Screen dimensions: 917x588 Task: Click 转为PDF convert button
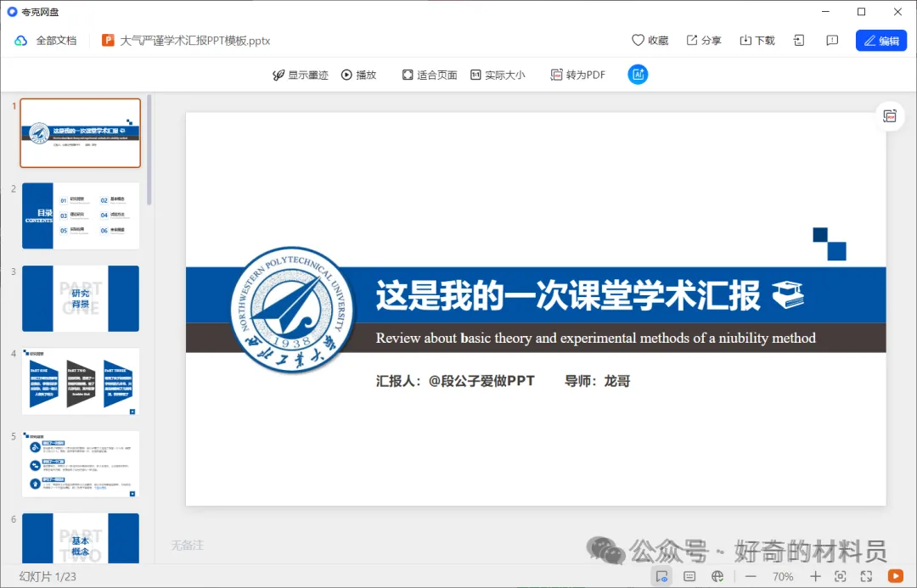578,75
